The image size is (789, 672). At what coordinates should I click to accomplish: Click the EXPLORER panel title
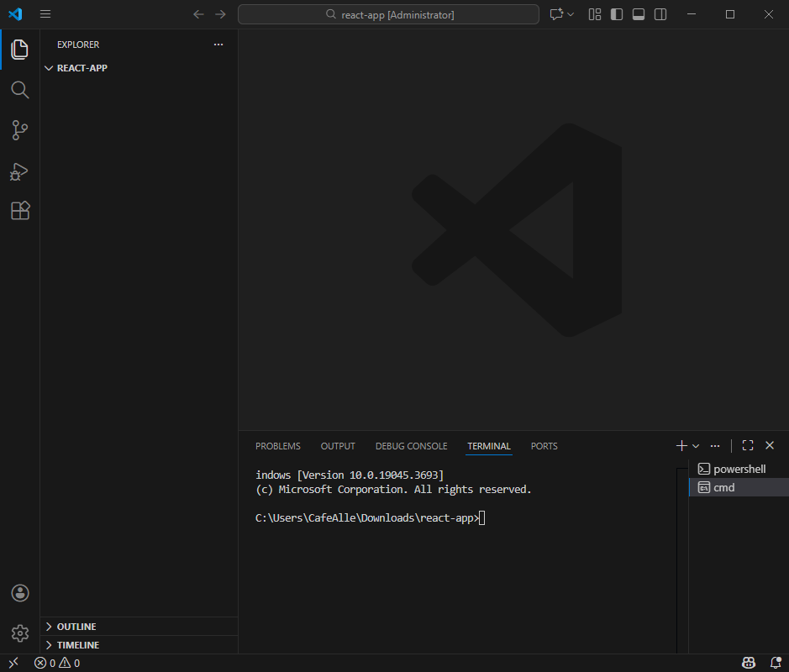78,45
